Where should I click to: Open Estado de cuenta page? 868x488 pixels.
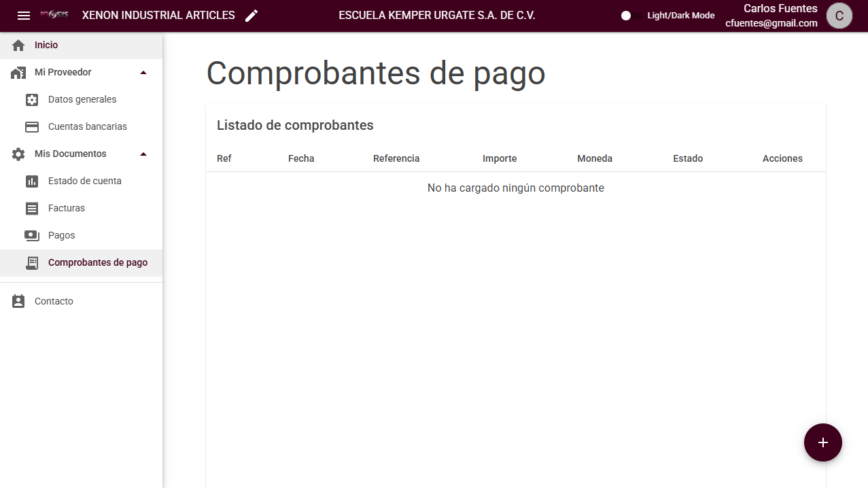point(85,181)
